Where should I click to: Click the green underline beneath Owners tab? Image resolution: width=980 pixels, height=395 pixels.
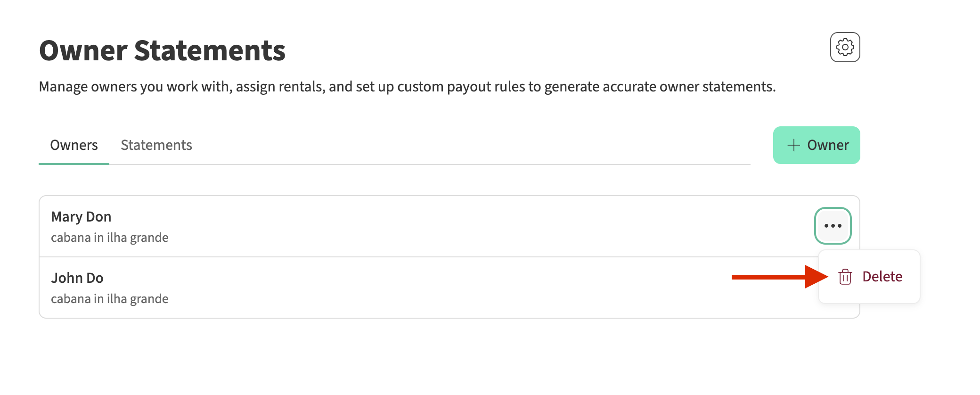tap(74, 164)
